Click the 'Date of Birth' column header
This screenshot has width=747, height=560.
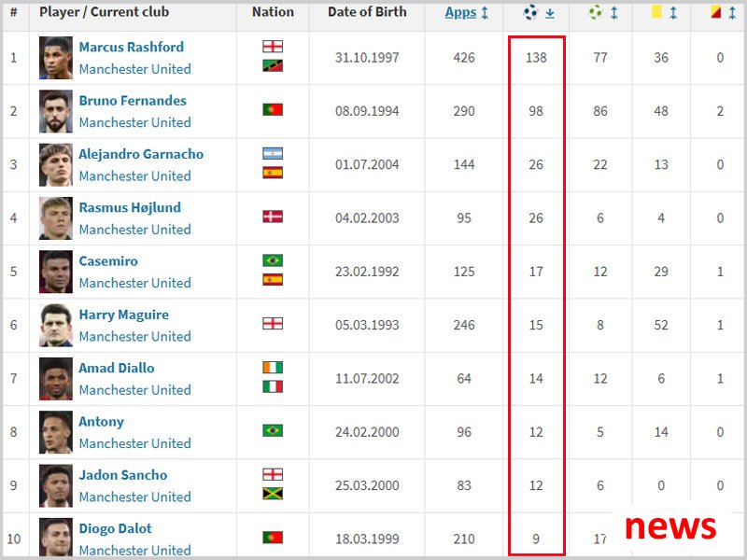(367, 12)
